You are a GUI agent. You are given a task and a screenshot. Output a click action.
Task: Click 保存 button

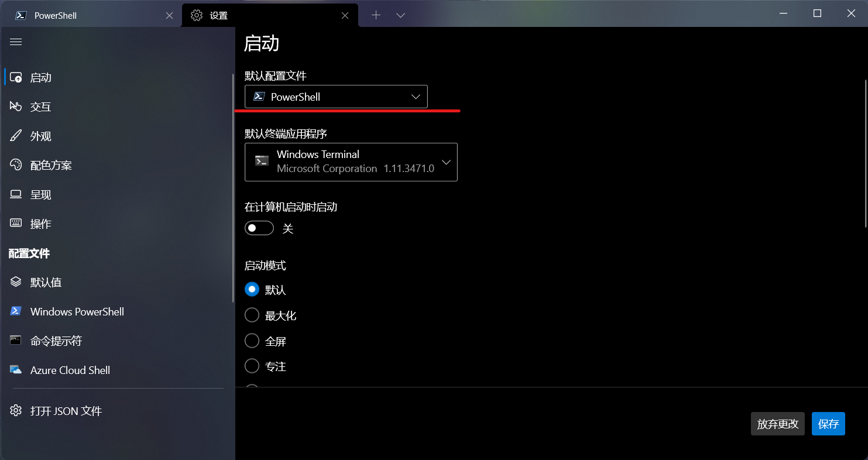click(x=828, y=424)
